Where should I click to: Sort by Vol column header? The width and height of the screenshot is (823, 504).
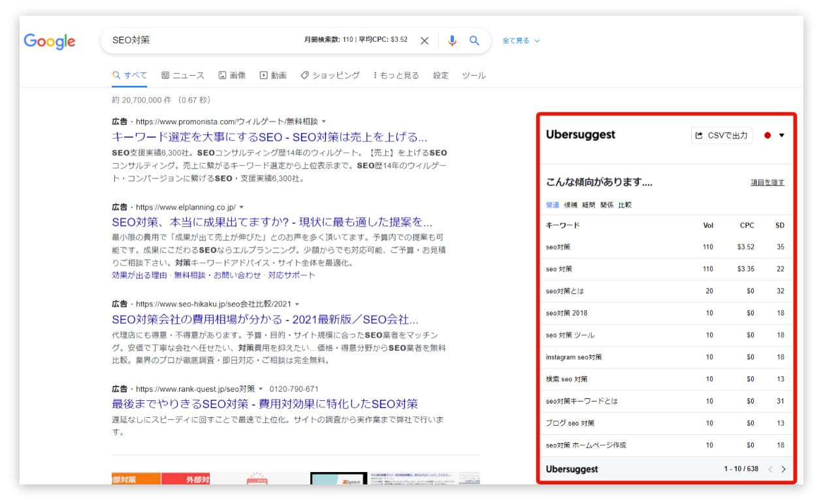coord(708,225)
